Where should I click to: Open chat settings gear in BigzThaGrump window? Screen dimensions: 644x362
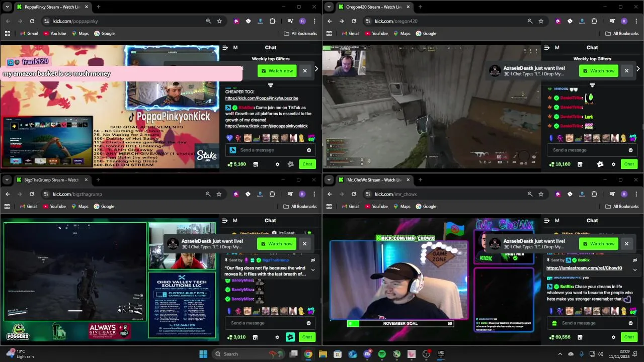pyautogui.click(x=277, y=337)
